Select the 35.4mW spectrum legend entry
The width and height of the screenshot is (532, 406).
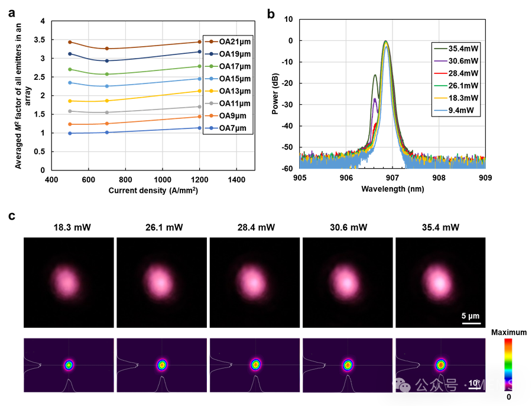(456, 49)
